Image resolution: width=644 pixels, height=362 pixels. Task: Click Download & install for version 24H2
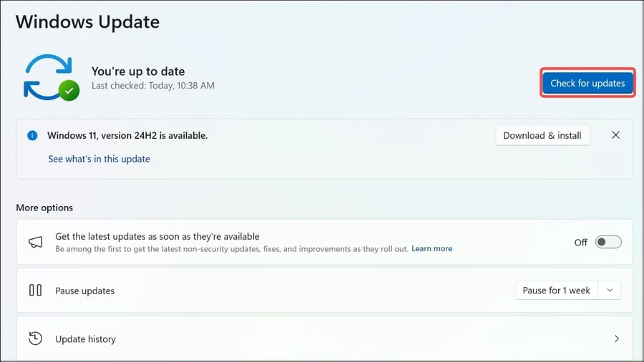click(x=542, y=135)
